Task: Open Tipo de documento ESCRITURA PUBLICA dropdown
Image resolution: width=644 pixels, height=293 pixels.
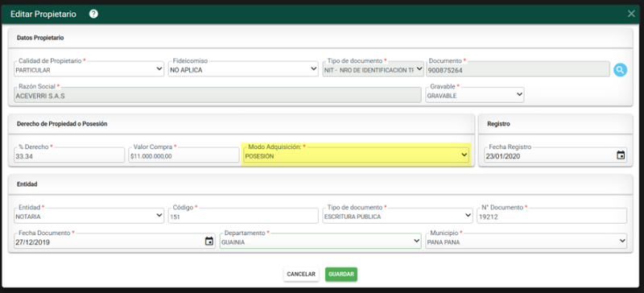Action: tap(398, 216)
